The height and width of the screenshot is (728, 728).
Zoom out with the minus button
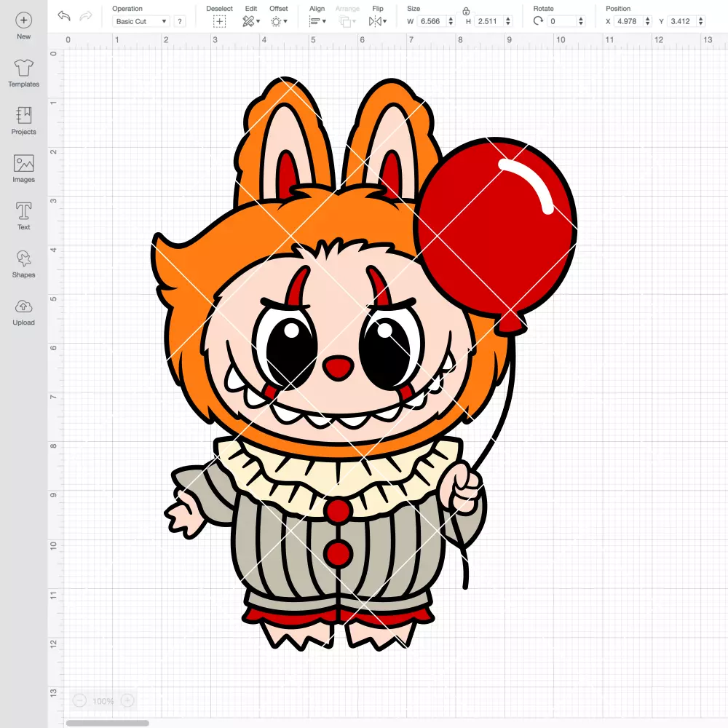click(x=80, y=700)
